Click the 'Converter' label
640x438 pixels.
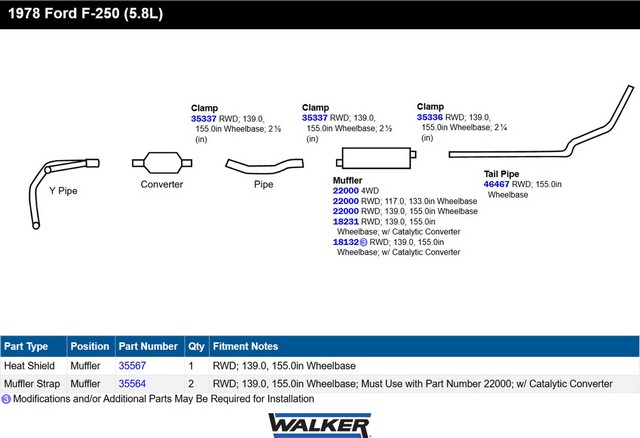162,184
